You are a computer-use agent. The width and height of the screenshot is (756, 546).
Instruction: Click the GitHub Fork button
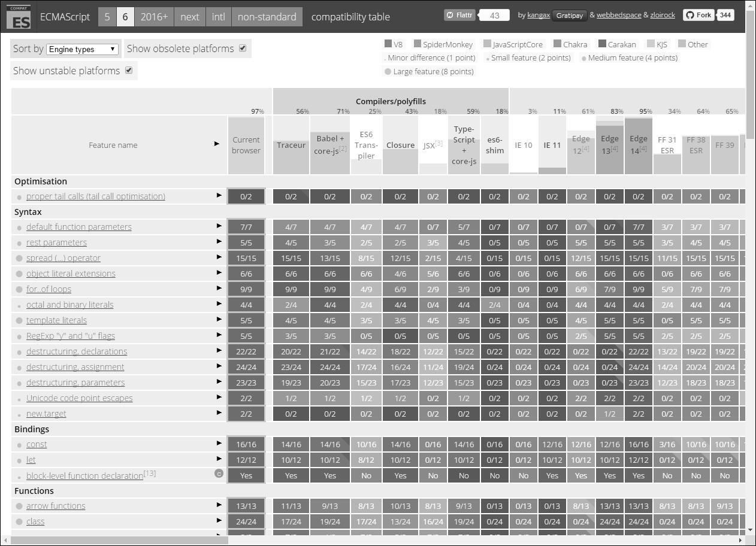coord(698,15)
